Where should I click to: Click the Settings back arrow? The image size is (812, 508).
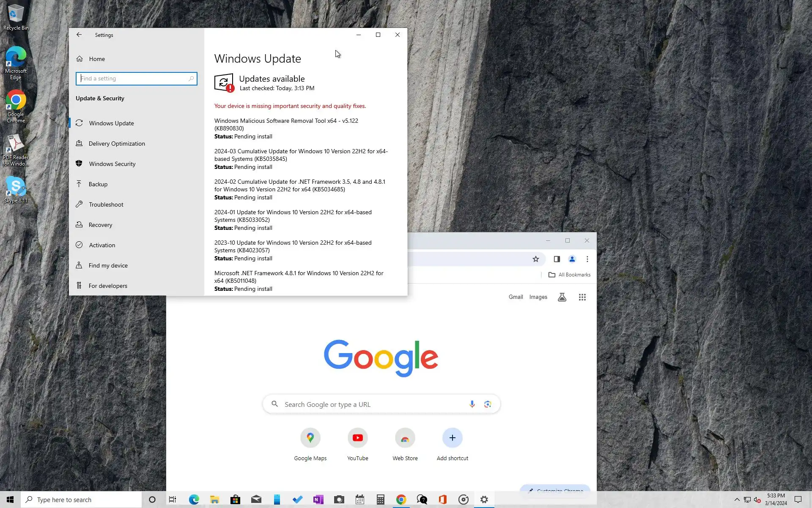pyautogui.click(x=79, y=35)
